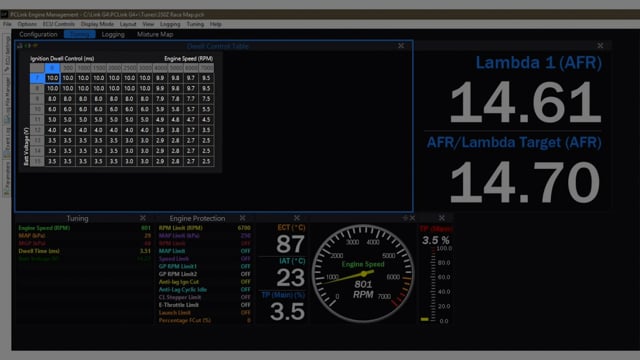The image size is (640, 360).
Task: Click the AFR/Lambda Target 14.70 reading
Action: (525, 182)
